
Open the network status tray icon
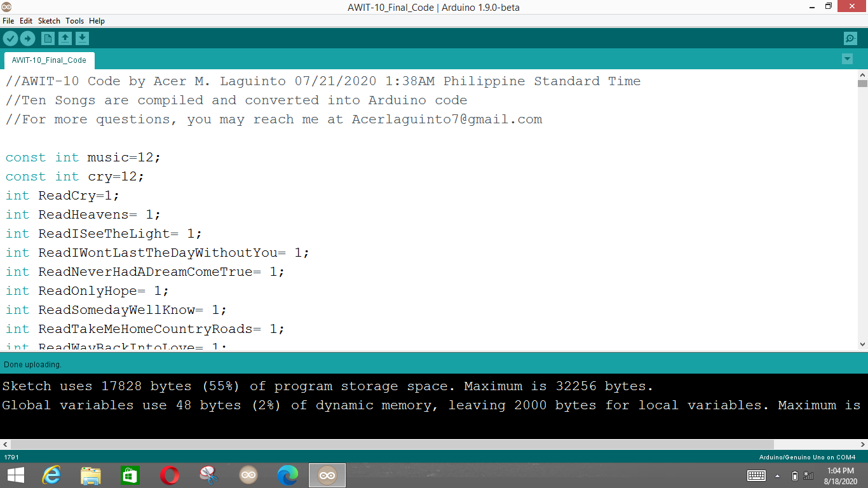point(809,475)
